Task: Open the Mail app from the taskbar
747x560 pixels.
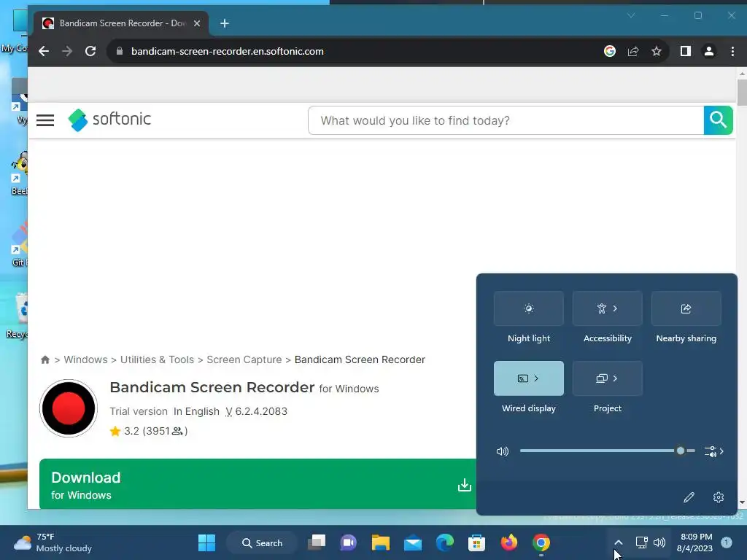Action: [413, 542]
